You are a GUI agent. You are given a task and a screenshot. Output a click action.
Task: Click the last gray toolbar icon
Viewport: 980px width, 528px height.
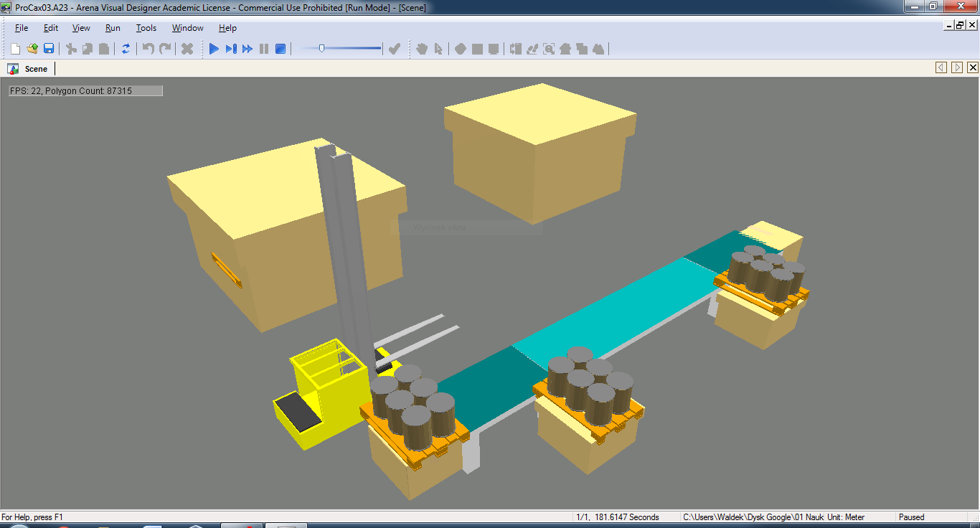598,49
